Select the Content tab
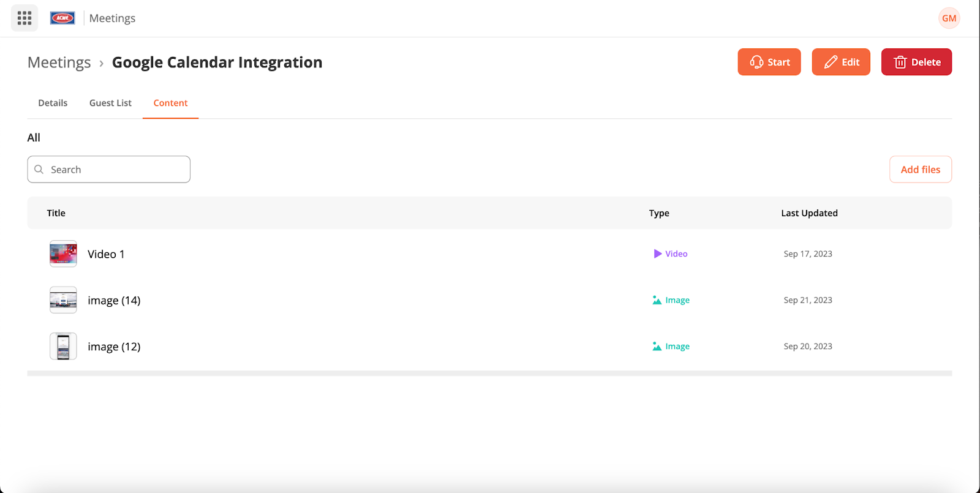980x493 pixels. tap(170, 103)
